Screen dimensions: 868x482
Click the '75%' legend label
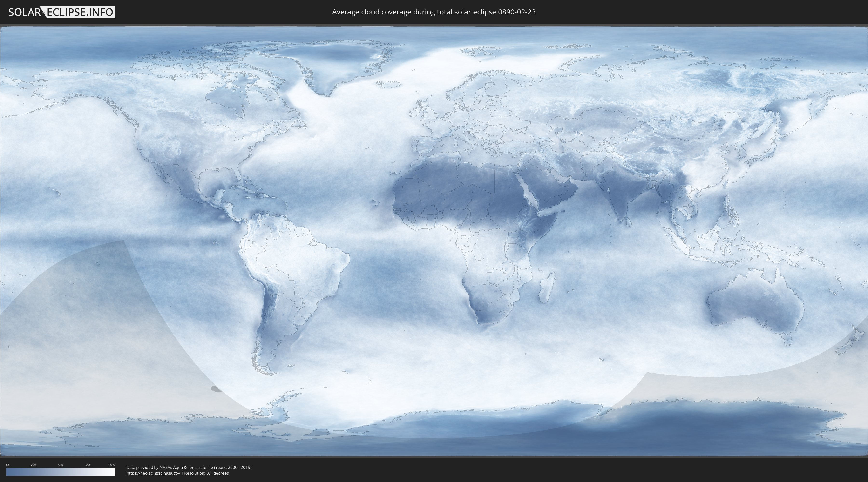[88, 465]
